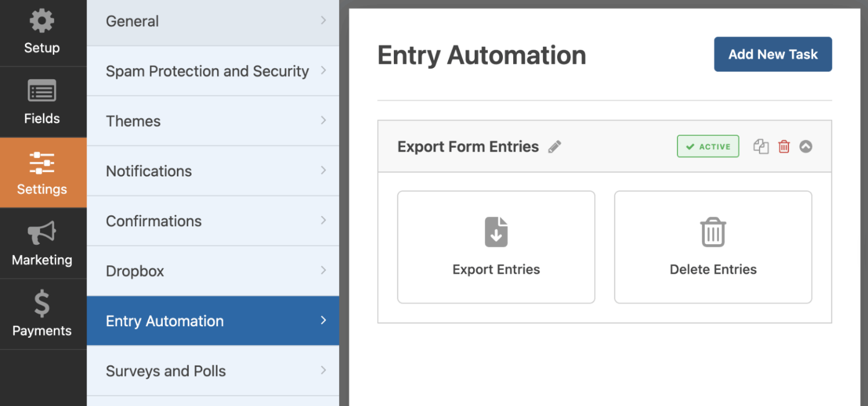868x406 pixels.
Task: Open Marketing using the megaphone icon
Action: (42, 232)
